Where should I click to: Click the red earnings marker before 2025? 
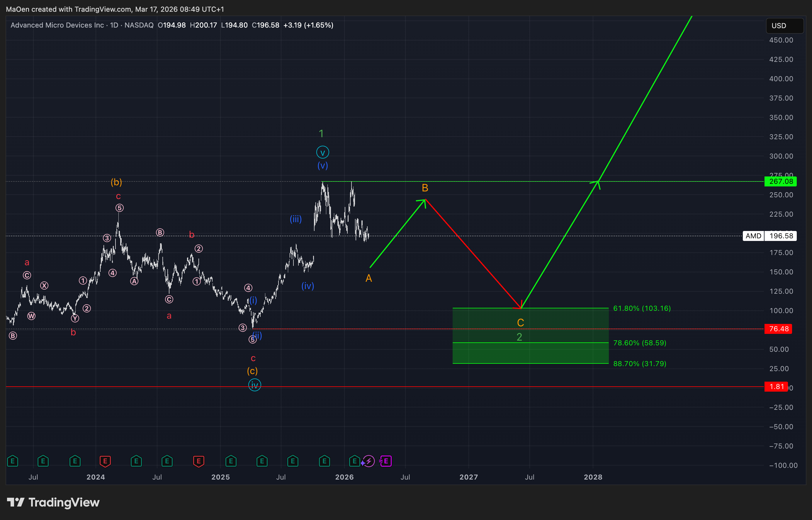tap(198, 461)
